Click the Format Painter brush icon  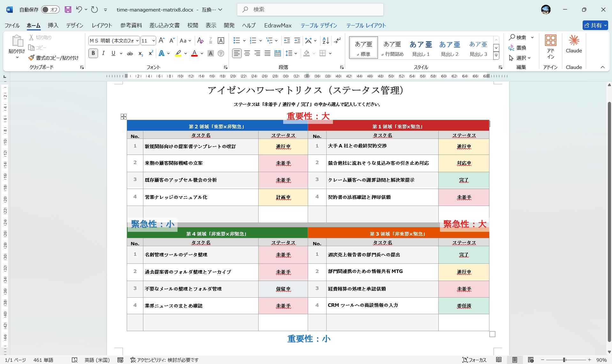click(31, 58)
